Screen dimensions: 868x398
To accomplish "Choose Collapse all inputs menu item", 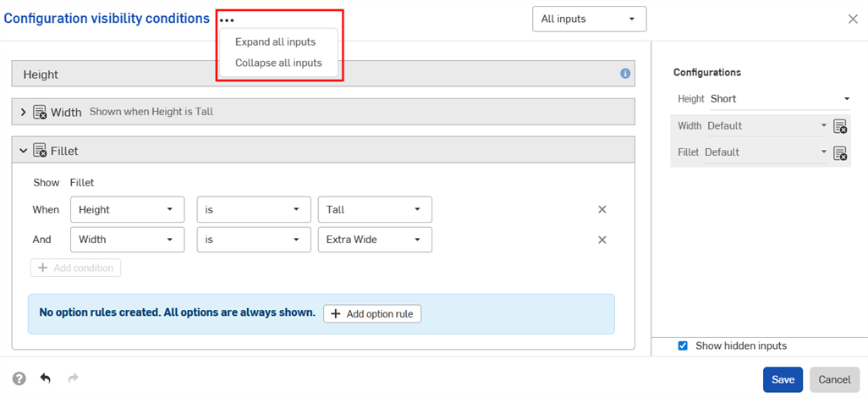I will point(278,64).
